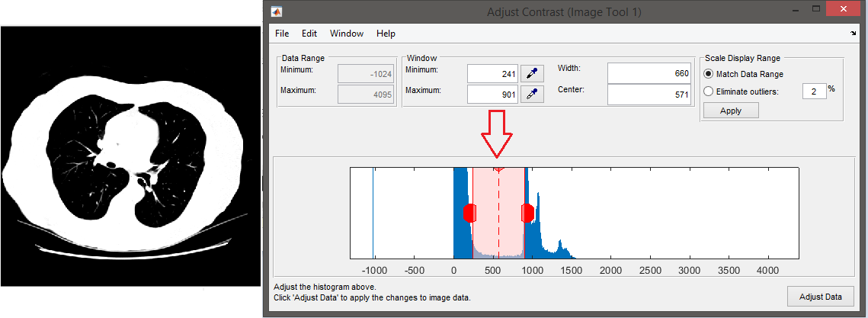This screenshot has width=868, height=318.
Task: Select the Match Data Range option
Action: click(x=744, y=74)
